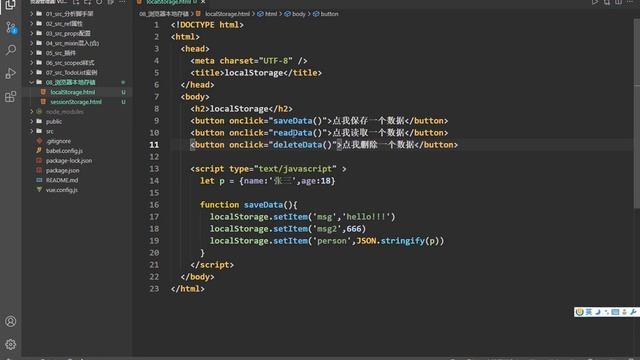Click the body breadcrumb segment

(298, 14)
